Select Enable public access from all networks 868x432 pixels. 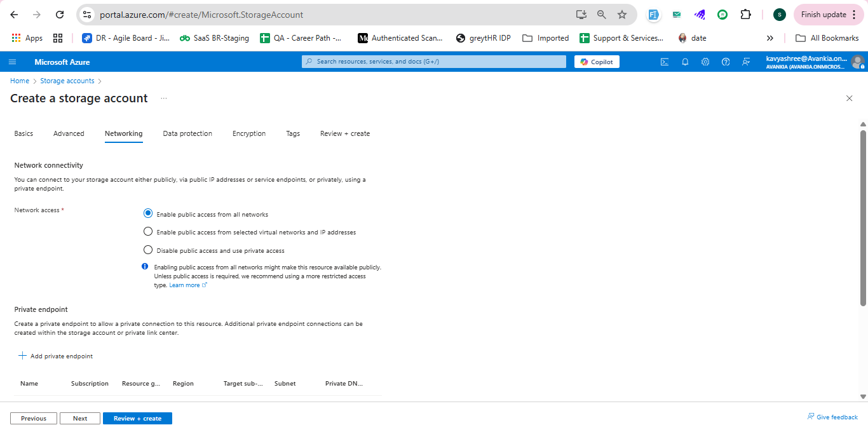click(148, 213)
